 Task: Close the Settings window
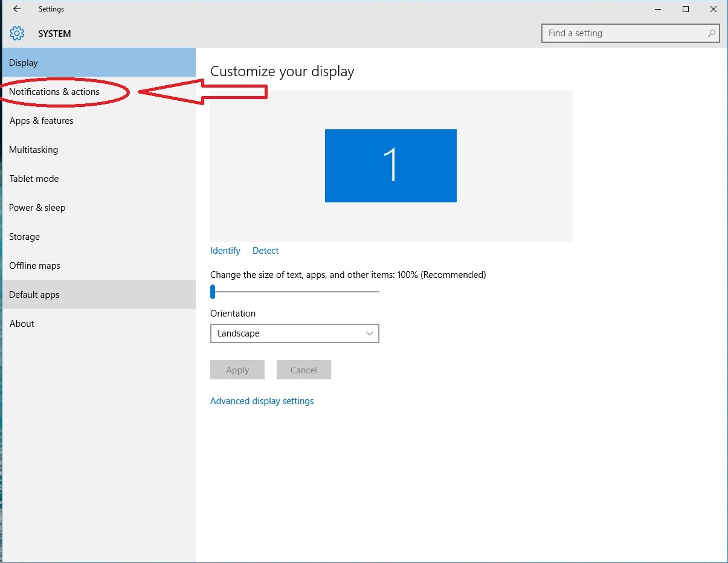click(714, 9)
